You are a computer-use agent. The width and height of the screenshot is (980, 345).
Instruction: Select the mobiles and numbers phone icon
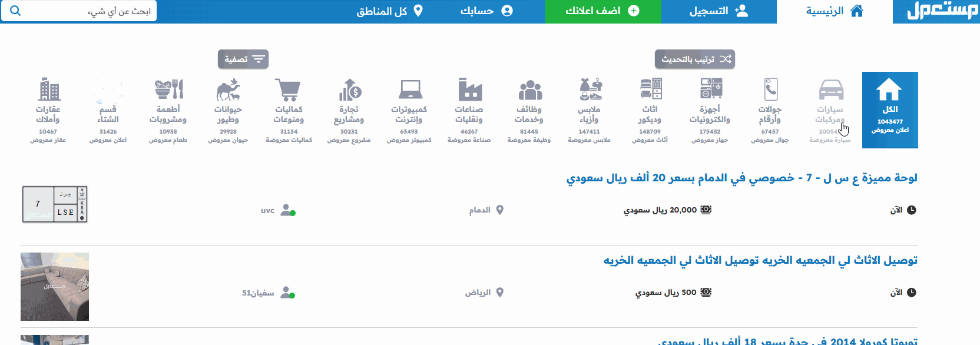pyautogui.click(x=770, y=90)
